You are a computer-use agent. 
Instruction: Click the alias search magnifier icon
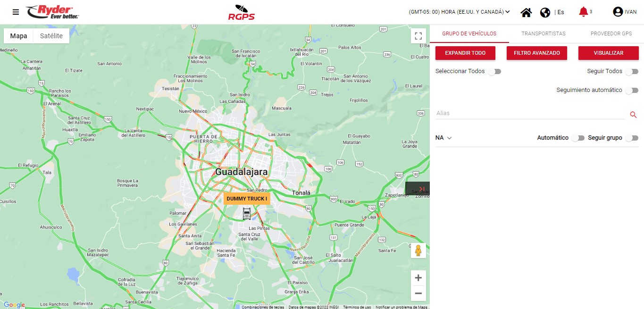(633, 115)
